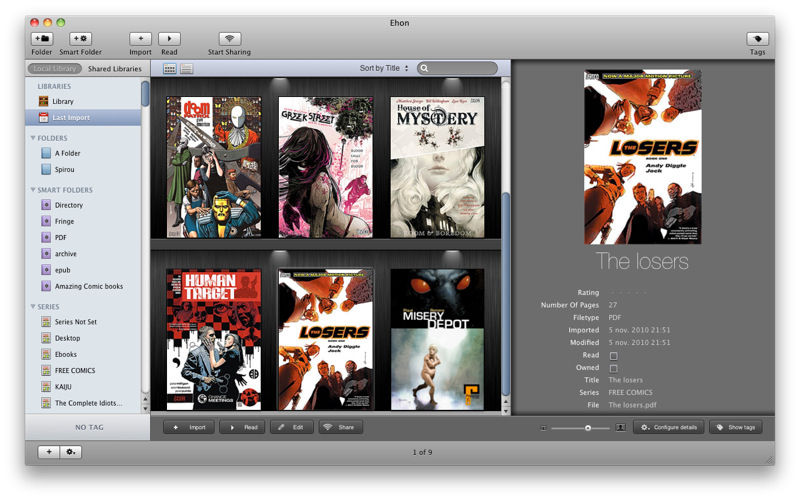Click the 'NO TAG' label
800x500 pixels.
[x=89, y=427]
